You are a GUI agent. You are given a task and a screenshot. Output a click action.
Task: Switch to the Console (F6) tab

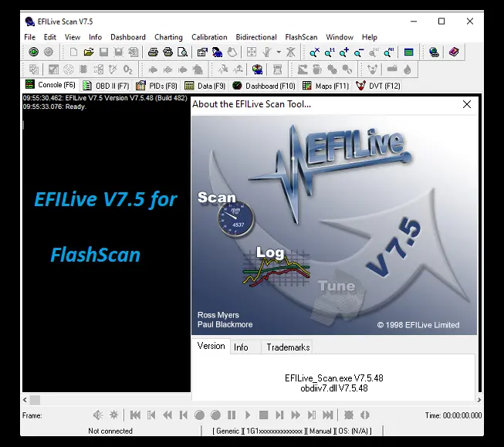[x=50, y=85]
